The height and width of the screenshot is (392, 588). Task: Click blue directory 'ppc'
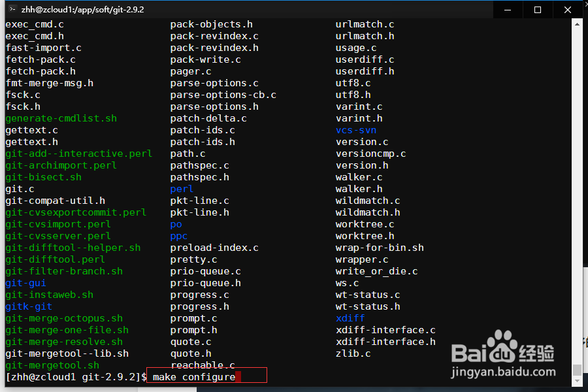pos(179,237)
